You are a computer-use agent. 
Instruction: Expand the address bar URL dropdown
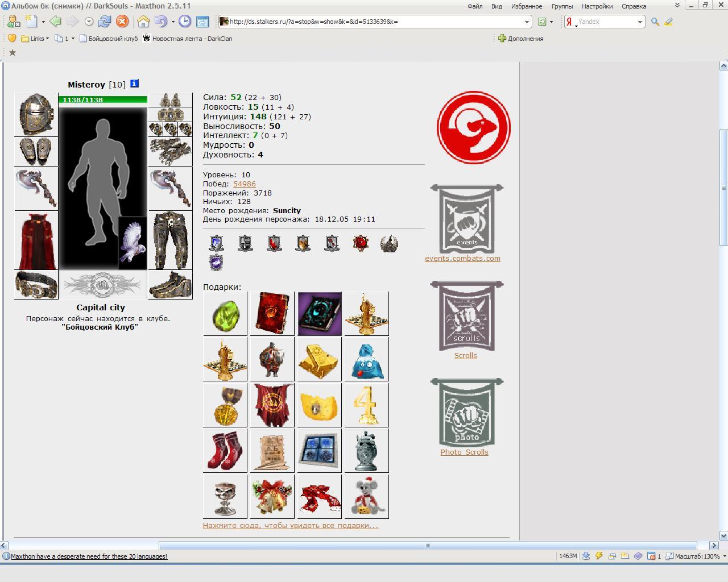coord(527,22)
